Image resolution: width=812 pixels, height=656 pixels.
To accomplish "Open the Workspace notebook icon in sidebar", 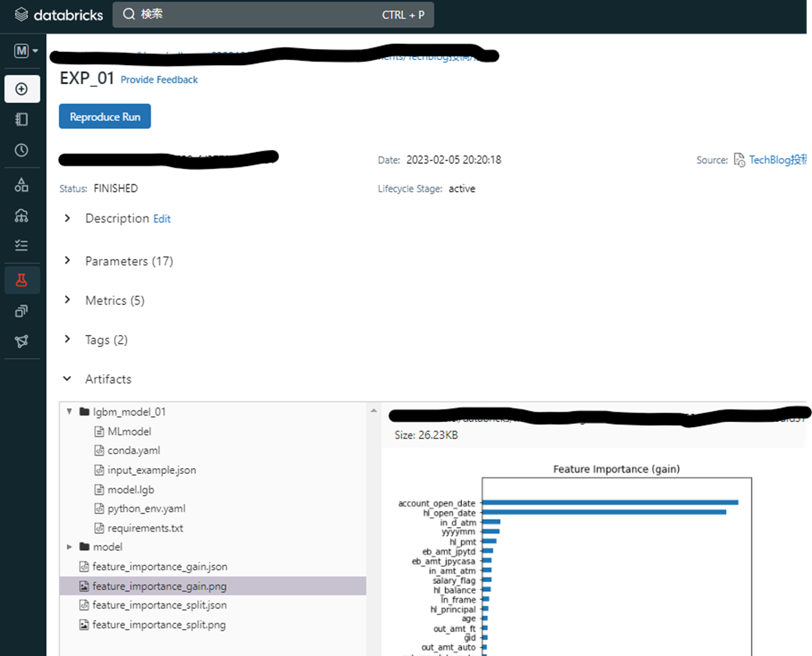I will coord(22,119).
